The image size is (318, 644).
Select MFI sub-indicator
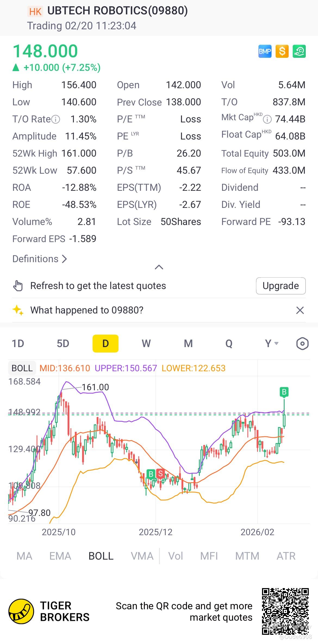point(209,556)
